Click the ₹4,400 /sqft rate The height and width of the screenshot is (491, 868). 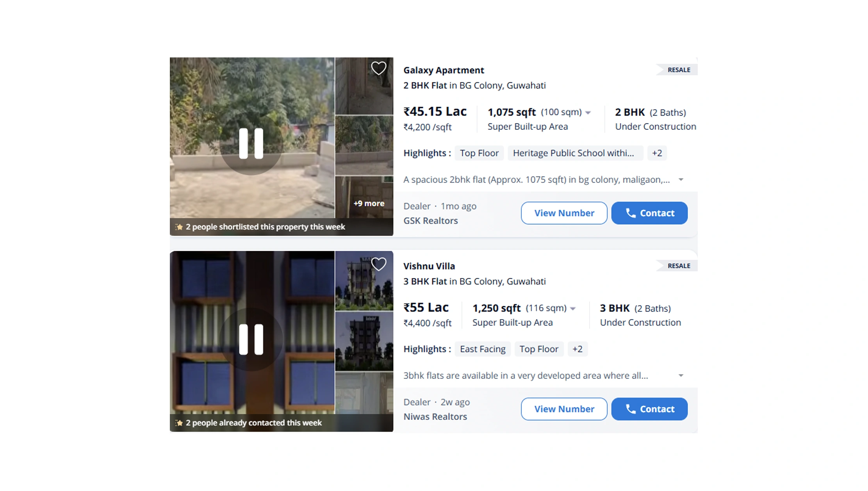click(428, 323)
